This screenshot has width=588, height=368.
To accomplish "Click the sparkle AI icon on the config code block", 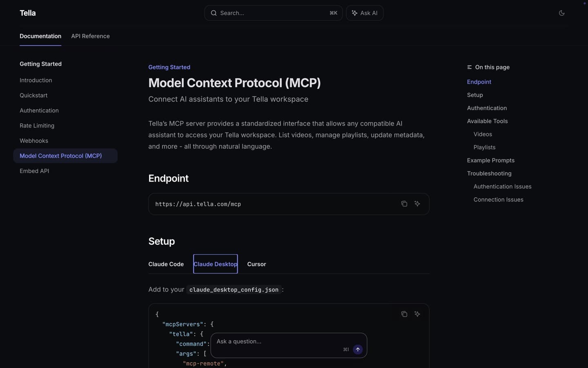I will click(417, 314).
